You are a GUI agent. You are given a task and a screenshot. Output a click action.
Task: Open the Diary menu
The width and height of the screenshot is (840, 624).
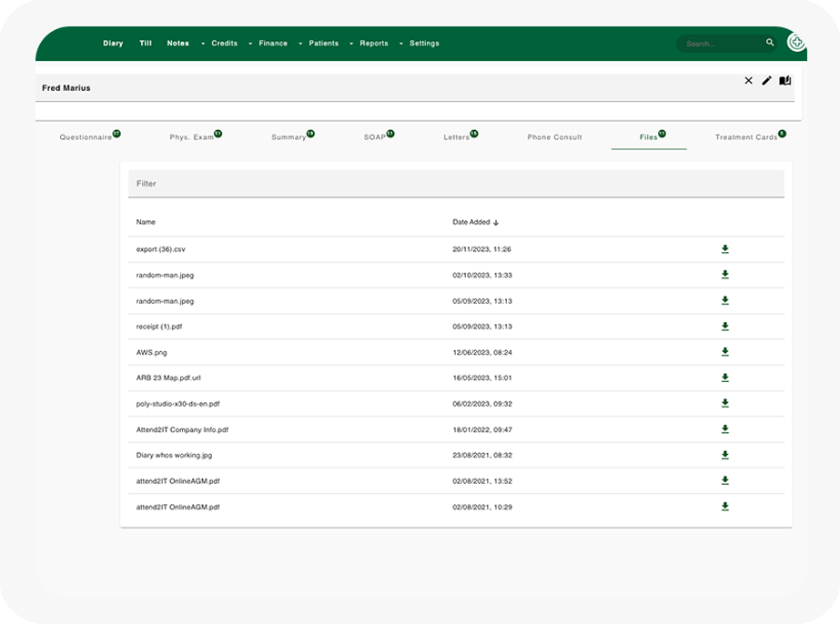pos(113,44)
